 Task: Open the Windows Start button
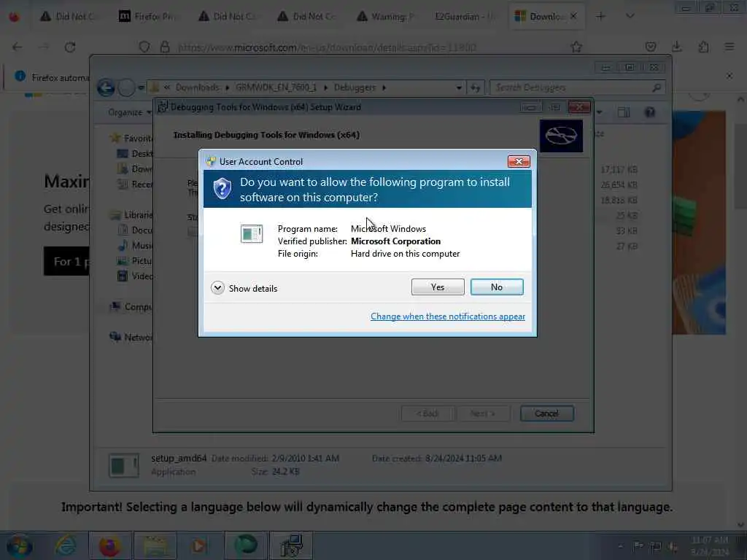pyautogui.click(x=19, y=545)
